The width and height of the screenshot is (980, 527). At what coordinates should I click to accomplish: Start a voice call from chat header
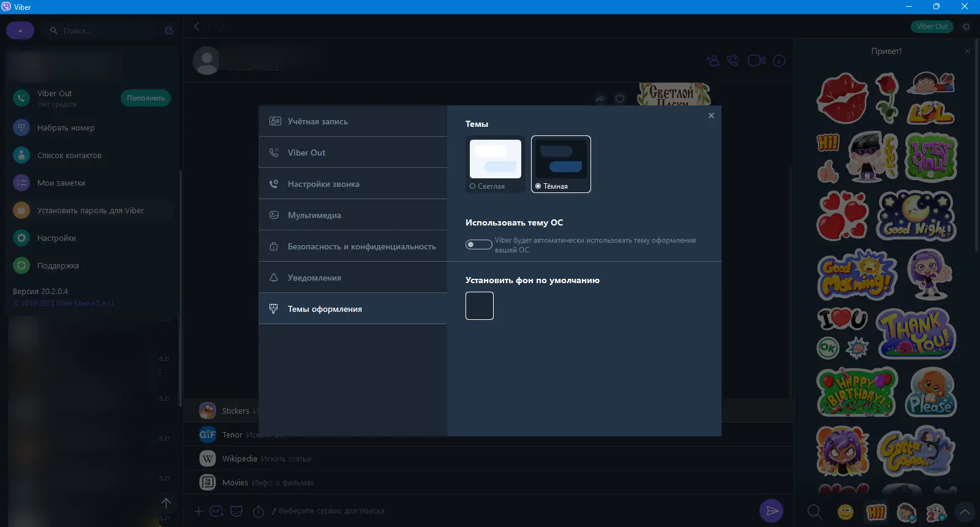coord(733,61)
